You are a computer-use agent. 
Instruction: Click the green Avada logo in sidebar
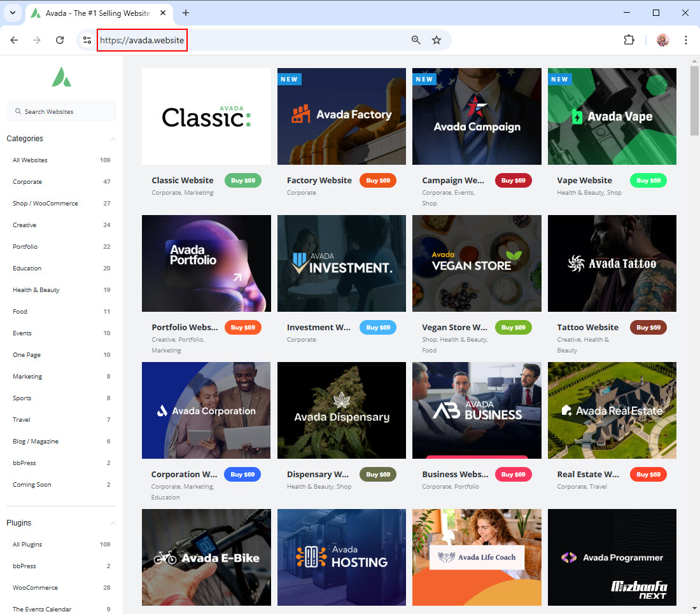coord(62,77)
